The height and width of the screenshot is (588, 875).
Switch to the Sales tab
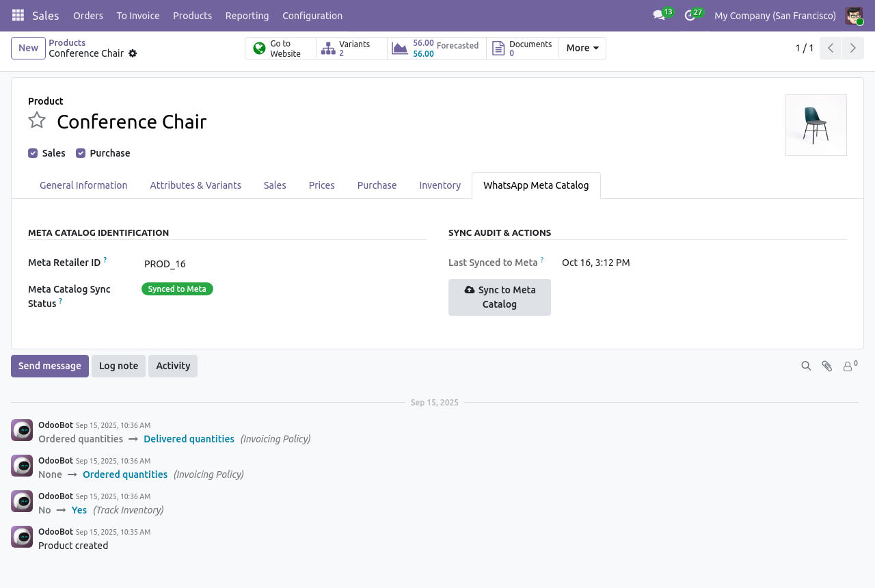click(275, 185)
